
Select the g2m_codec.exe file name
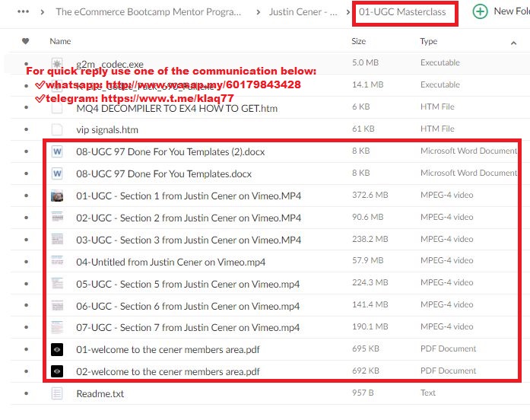(x=109, y=64)
